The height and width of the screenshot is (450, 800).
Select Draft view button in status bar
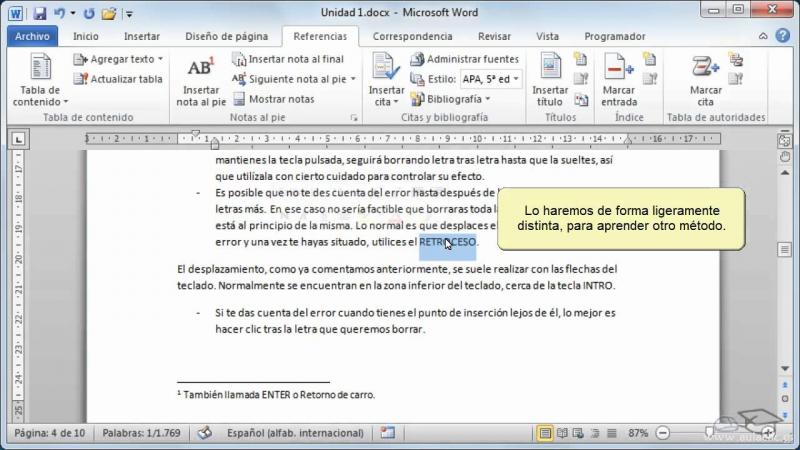click(612, 434)
